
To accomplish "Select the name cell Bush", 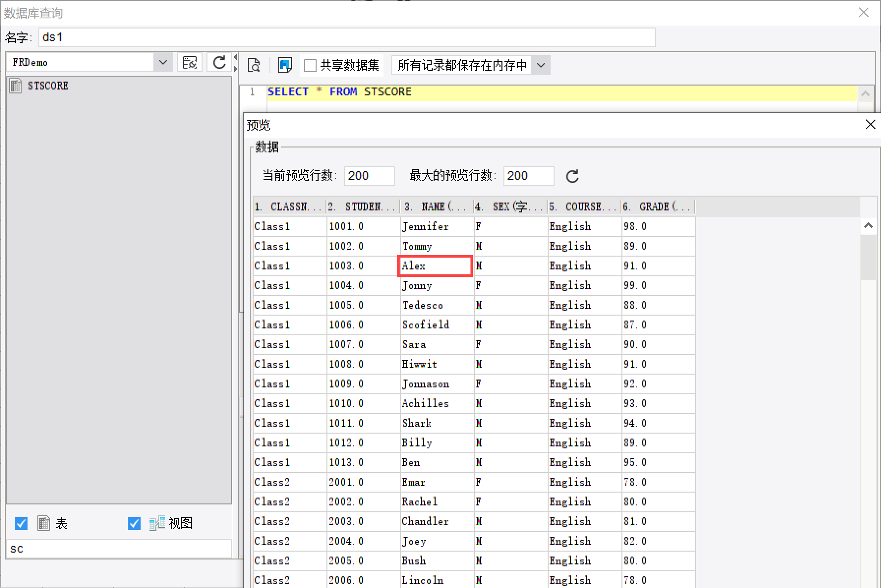I will click(437, 561).
